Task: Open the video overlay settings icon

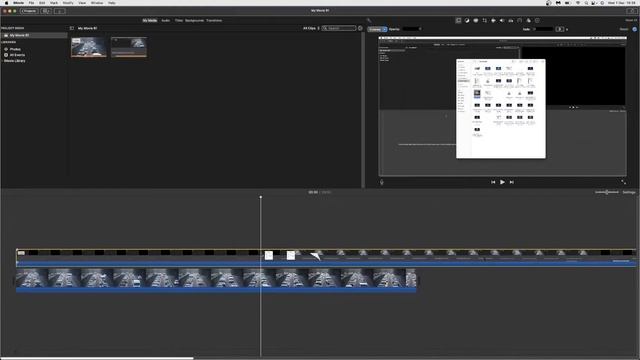Action: (458, 20)
